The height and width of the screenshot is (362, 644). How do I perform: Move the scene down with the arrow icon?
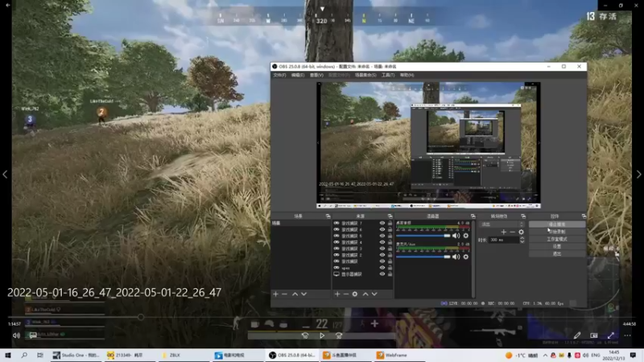304,294
